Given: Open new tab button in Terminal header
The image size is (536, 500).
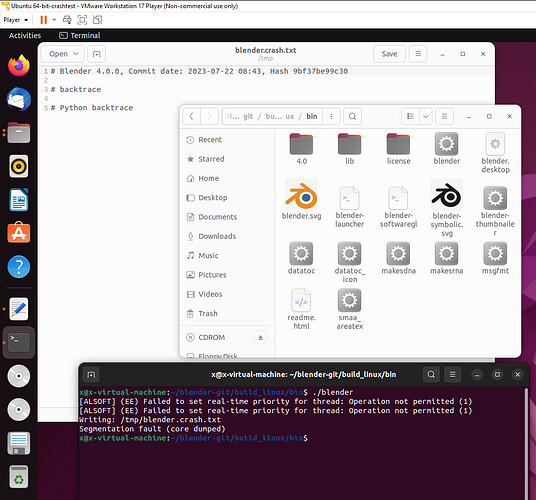Looking at the screenshot, I should pos(91,375).
